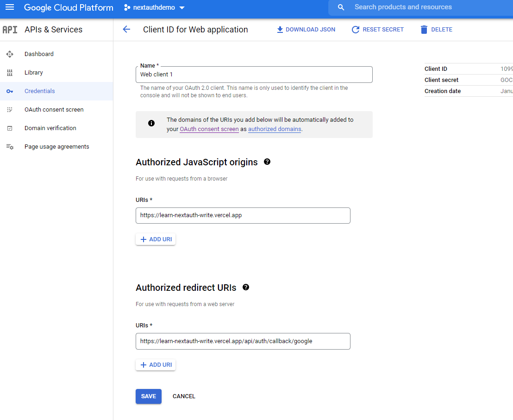Click the SAVE button

click(x=148, y=396)
